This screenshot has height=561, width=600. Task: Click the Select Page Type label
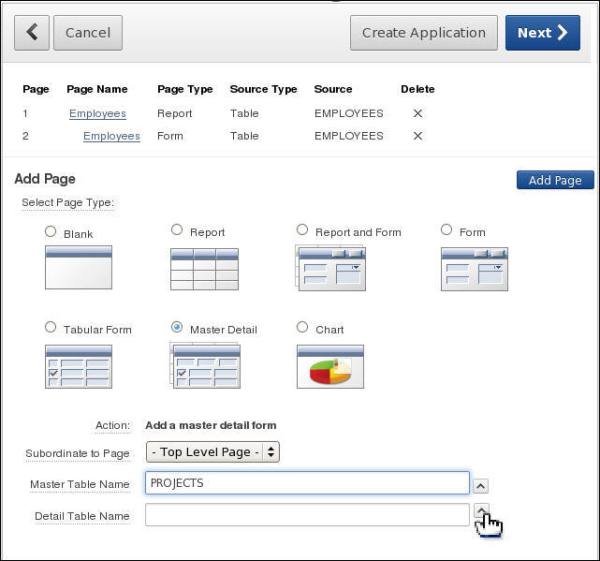click(68, 202)
